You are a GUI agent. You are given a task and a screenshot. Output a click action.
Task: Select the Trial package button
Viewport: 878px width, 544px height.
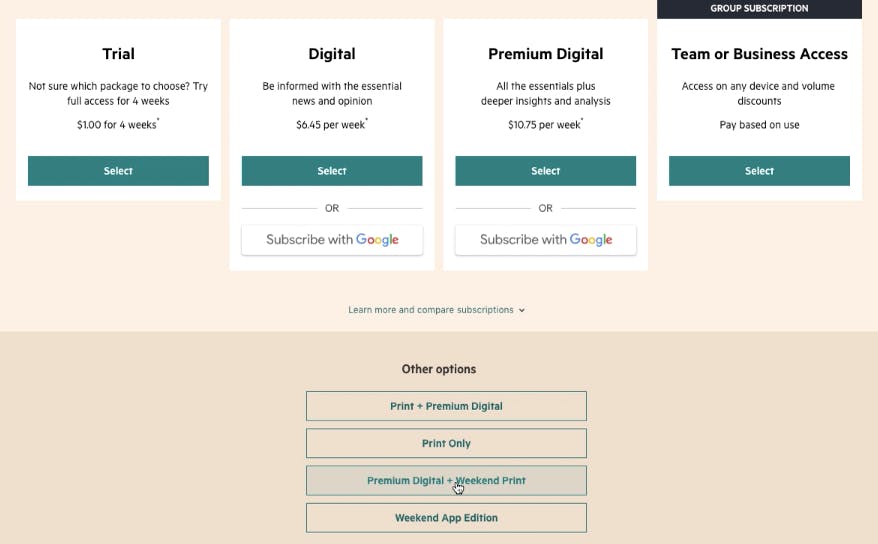pos(118,171)
